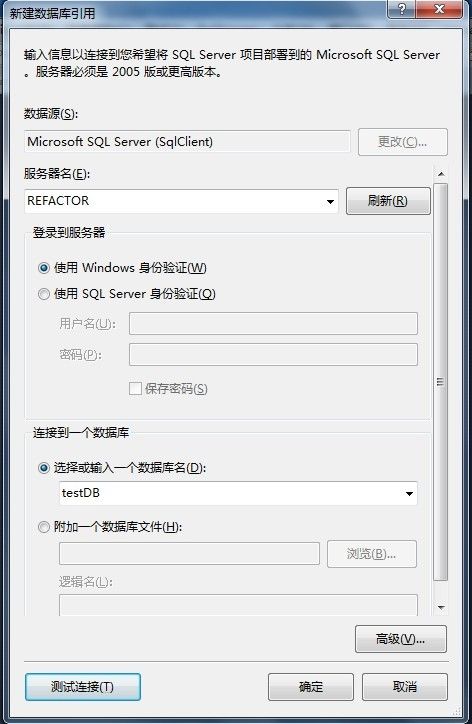Click the 更改 change data source button
The height and width of the screenshot is (724, 472).
(x=402, y=142)
